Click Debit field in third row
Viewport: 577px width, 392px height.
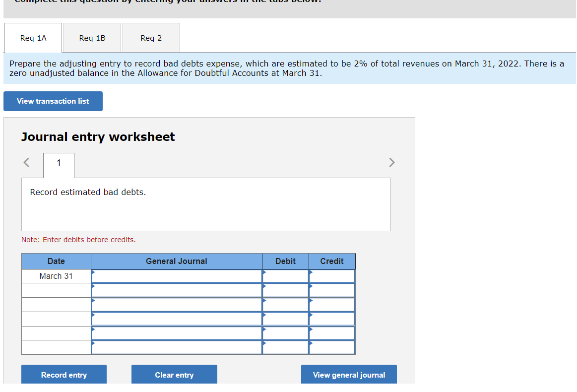point(286,305)
